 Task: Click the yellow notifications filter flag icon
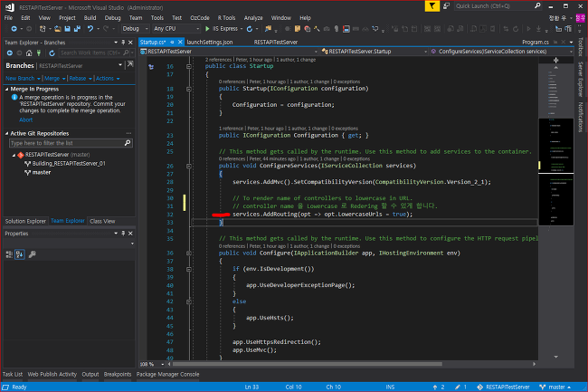coord(432,6)
